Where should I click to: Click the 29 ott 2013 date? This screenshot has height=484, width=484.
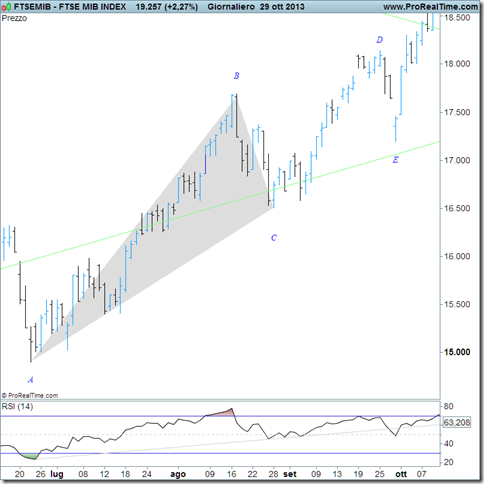click(x=282, y=7)
